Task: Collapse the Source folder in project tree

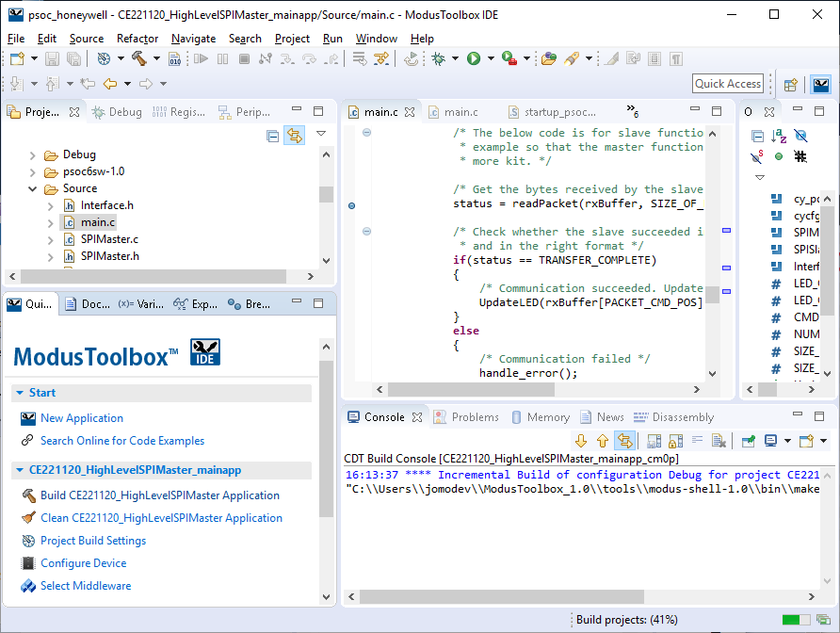Action: click(33, 188)
